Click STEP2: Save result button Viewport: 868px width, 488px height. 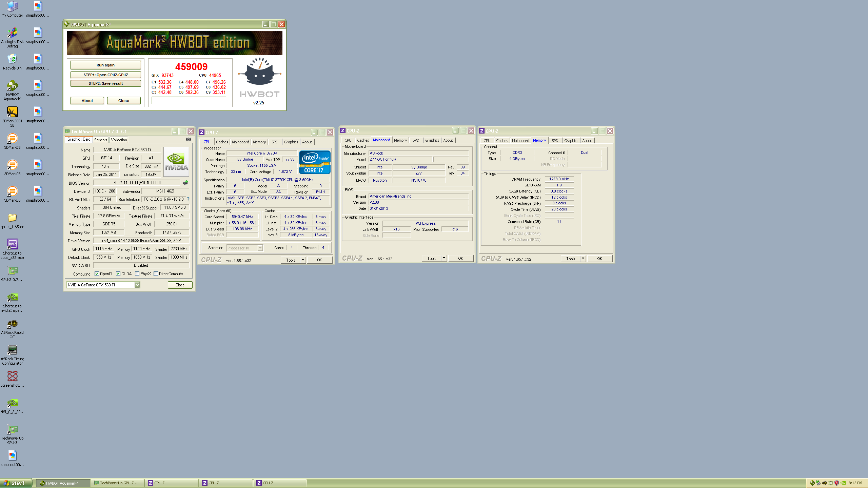pos(105,83)
